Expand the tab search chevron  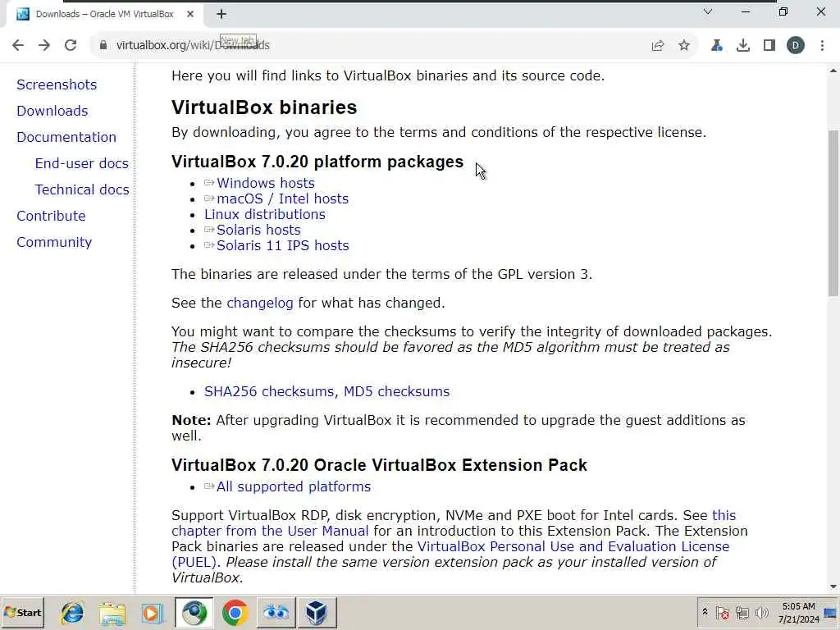click(708, 11)
